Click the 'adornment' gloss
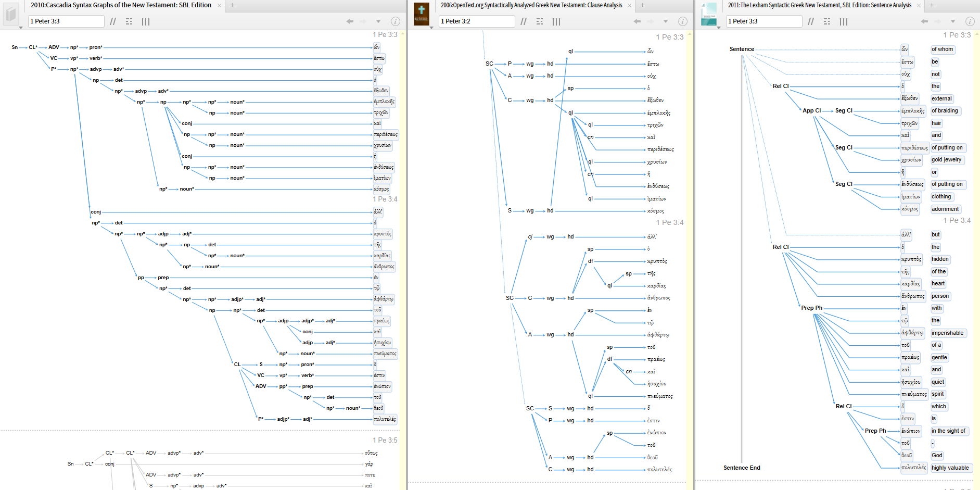Screen dimensions: 980x490 coord(945,209)
